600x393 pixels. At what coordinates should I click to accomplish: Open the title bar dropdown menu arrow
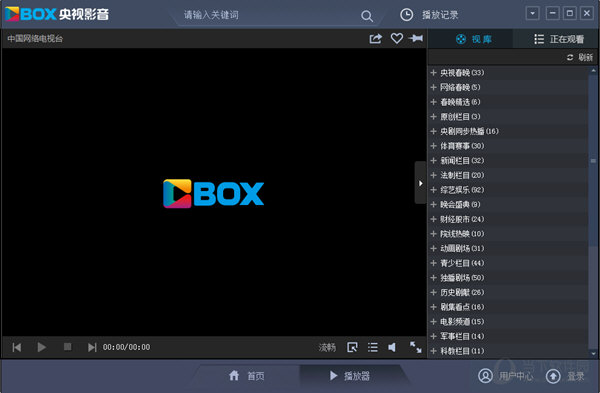[532, 13]
